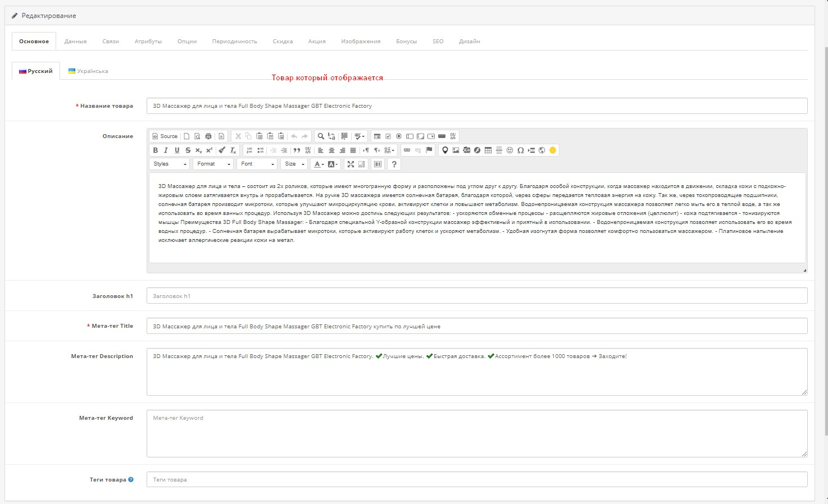The height and width of the screenshot is (504, 828).
Task: Open the Preview icon in editor toolbar
Action: point(197,136)
